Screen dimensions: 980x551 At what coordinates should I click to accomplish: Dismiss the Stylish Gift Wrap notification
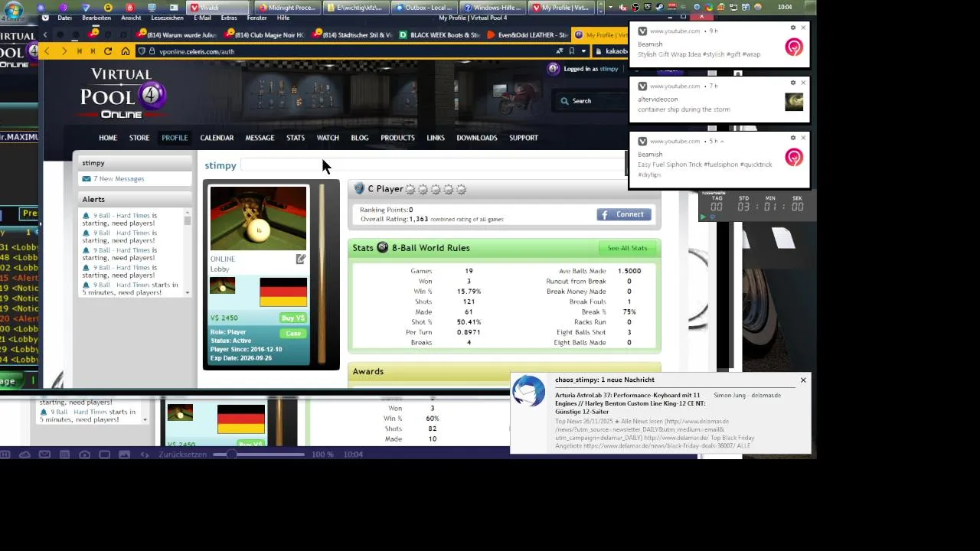point(803,28)
